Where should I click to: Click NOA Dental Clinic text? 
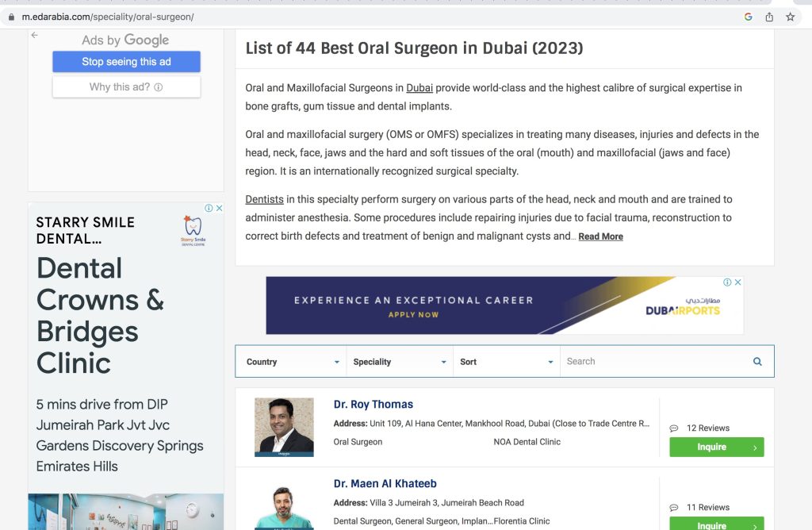(527, 442)
